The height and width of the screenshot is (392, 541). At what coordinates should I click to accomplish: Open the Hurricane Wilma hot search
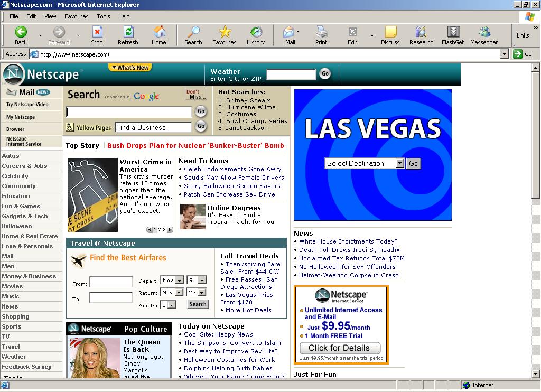250,107
